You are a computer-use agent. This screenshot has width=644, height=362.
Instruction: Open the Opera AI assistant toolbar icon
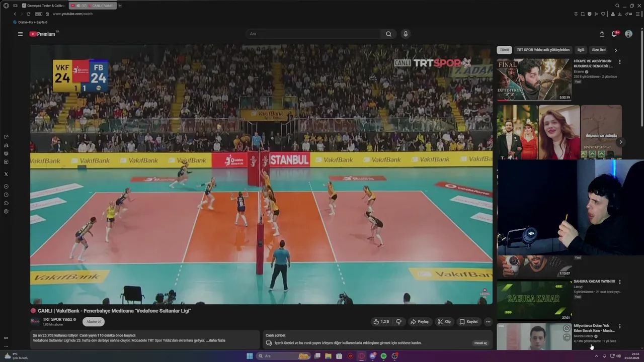click(x=629, y=14)
